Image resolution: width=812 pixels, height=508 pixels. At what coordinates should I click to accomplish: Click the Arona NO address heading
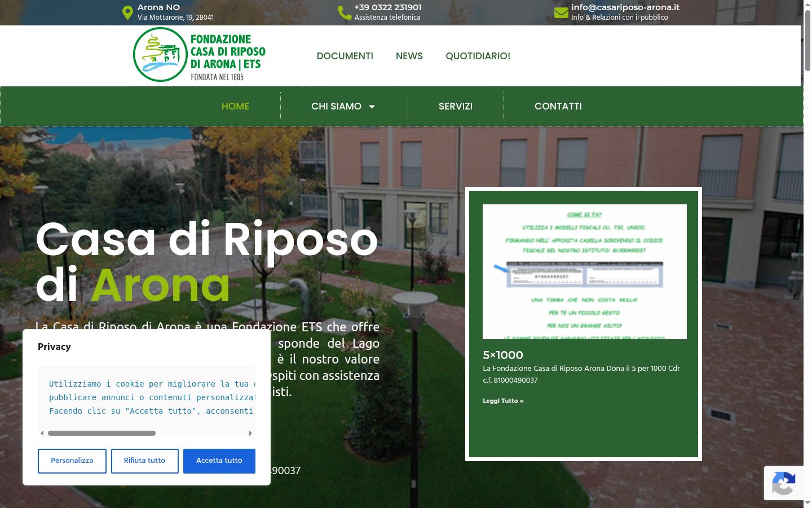[x=158, y=7]
